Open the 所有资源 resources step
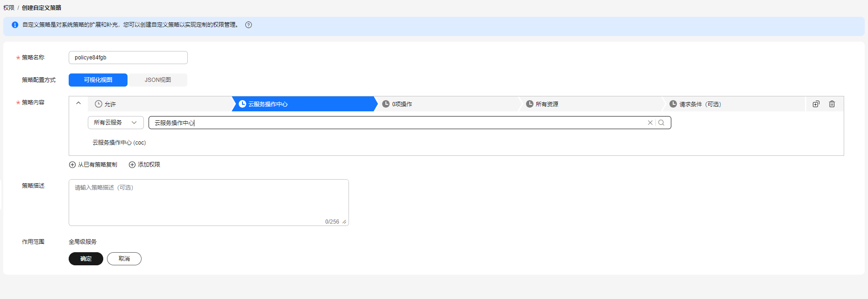 (591, 104)
